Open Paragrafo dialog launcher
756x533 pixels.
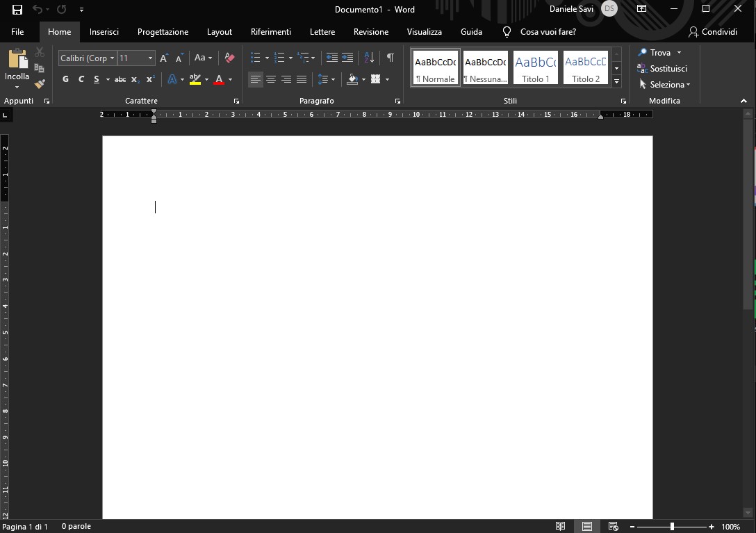point(397,101)
